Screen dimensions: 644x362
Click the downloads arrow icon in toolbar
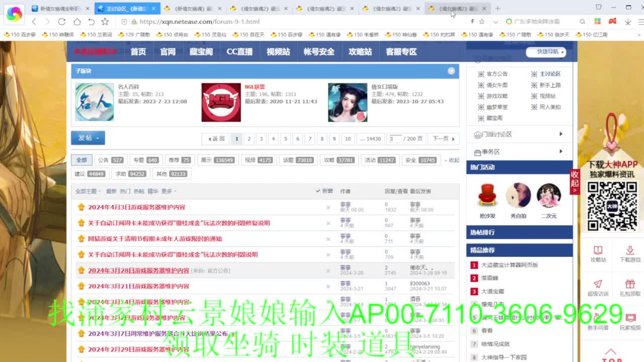click(628, 22)
